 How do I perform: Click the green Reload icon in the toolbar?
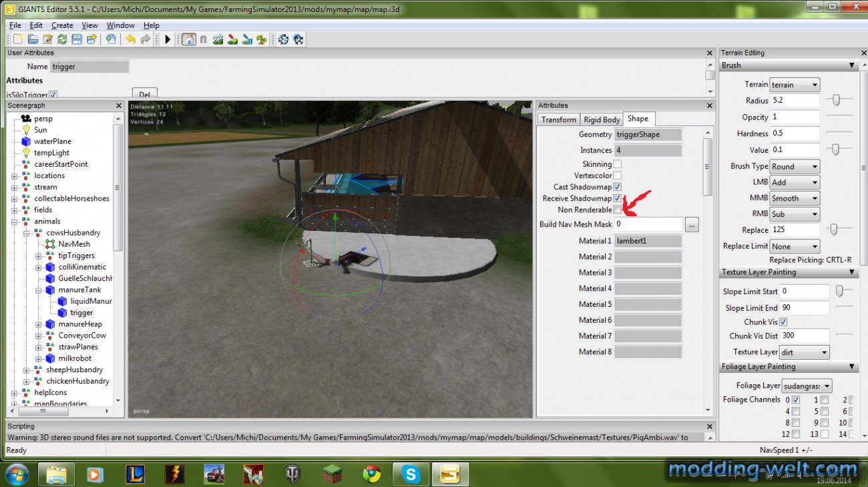click(x=62, y=39)
